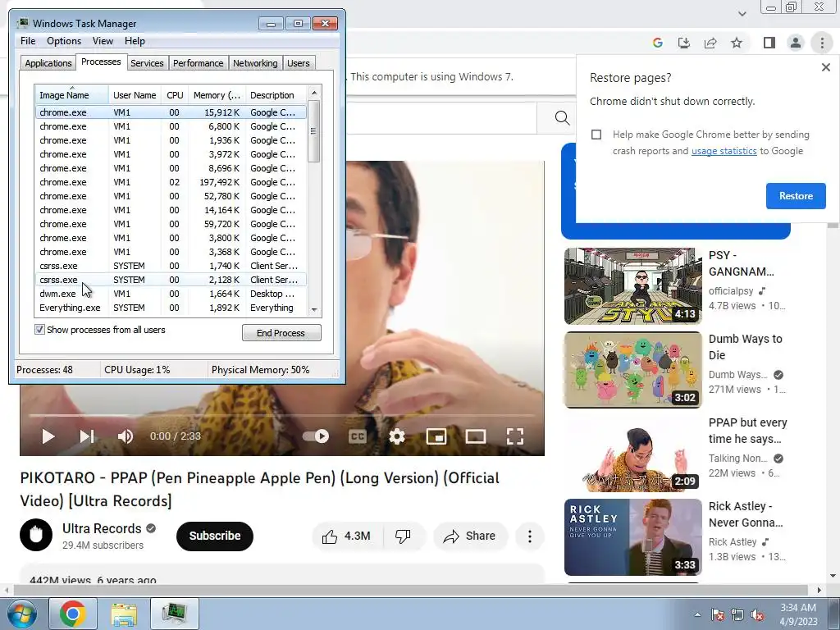This screenshot has height=630, width=840.
Task: Open usage statistics link
Action: pos(724,151)
